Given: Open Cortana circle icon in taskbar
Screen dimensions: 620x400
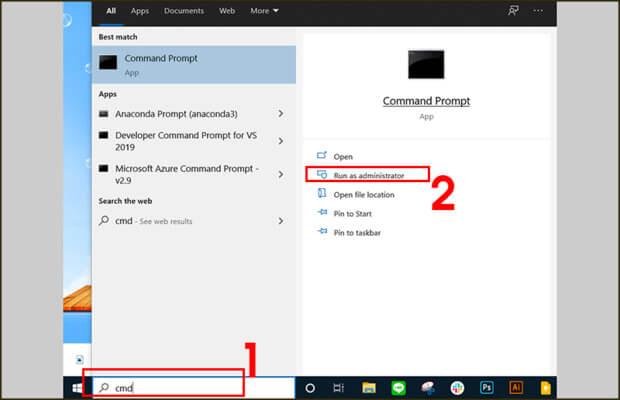Looking at the screenshot, I should tap(310, 388).
